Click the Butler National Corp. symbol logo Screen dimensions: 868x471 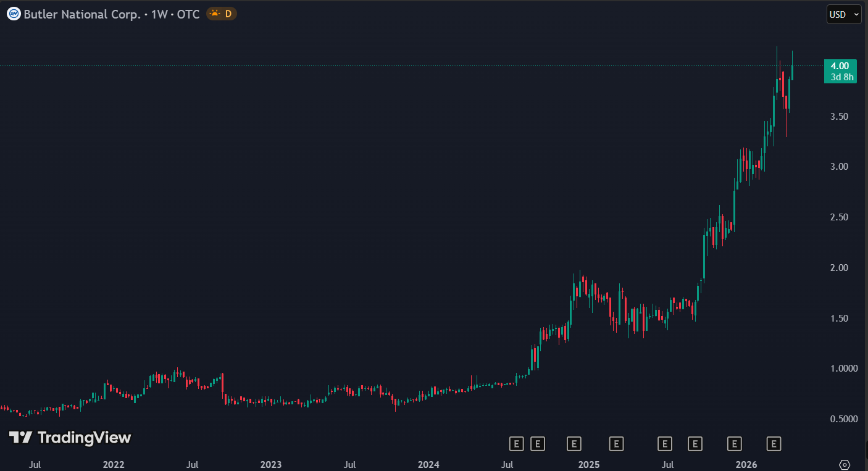pos(14,14)
